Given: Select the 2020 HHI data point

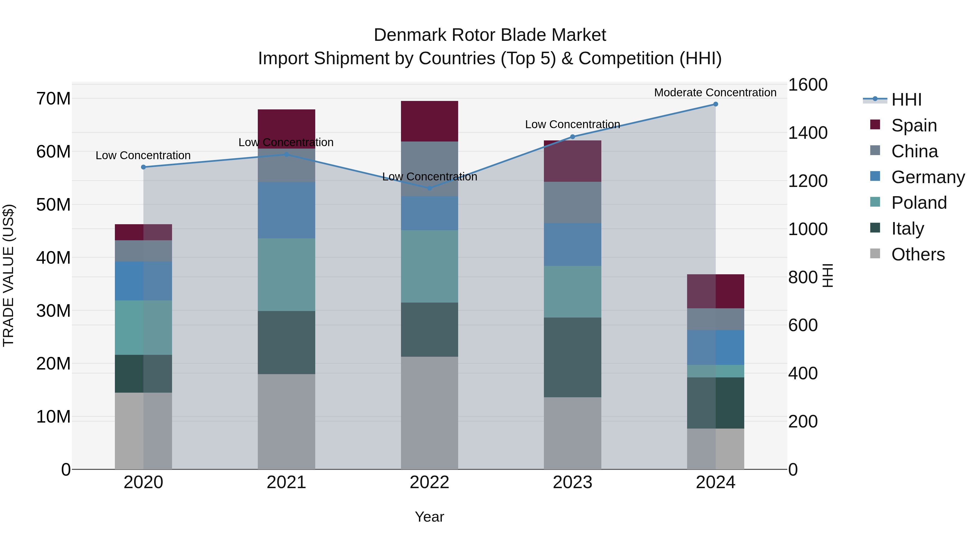Looking at the screenshot, I should [x=143, y=167].
